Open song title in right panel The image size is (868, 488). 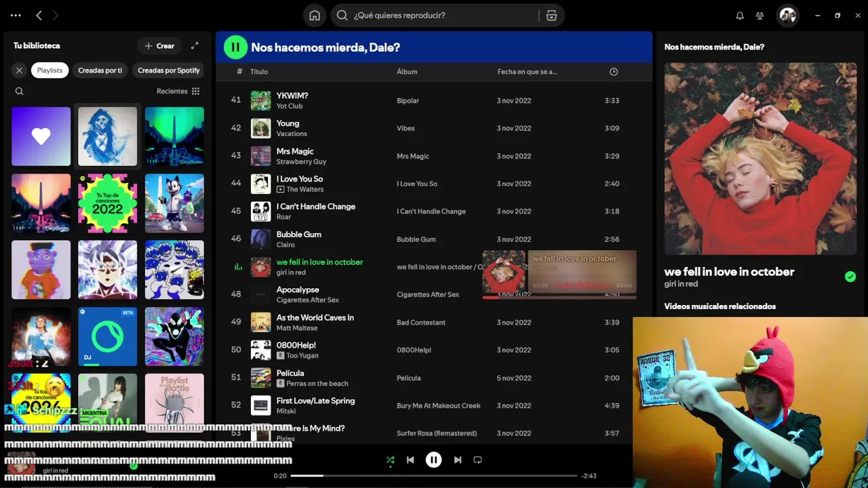[x=729, y=272]
